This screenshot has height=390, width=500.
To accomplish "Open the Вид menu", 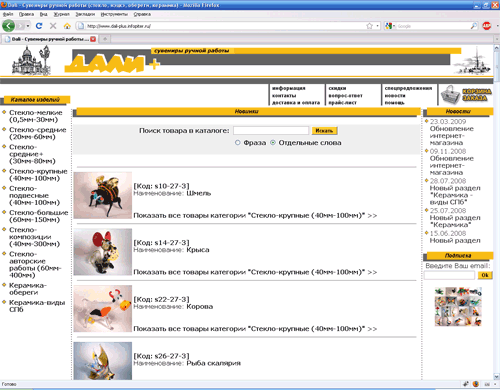I will 43,14.
